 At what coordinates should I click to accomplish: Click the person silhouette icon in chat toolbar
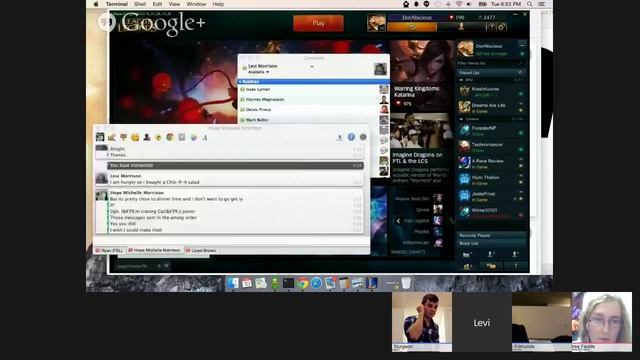tap(147, 138)
